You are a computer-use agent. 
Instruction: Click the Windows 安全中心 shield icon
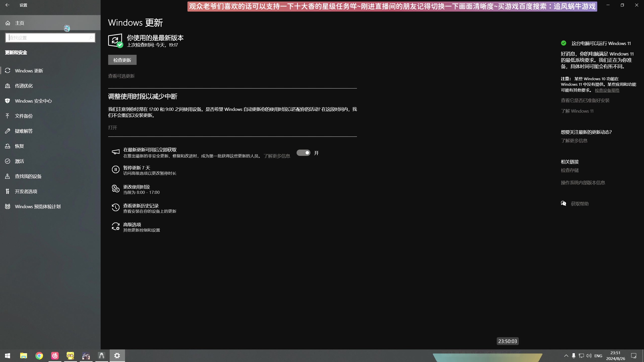8,101
